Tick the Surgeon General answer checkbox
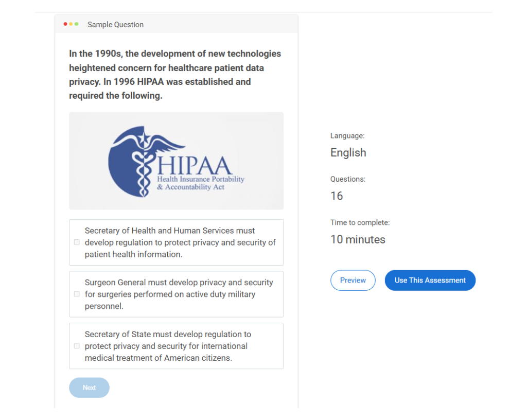Image resolution: width=527 pixels, height=420 pixels. coord(77,294)
